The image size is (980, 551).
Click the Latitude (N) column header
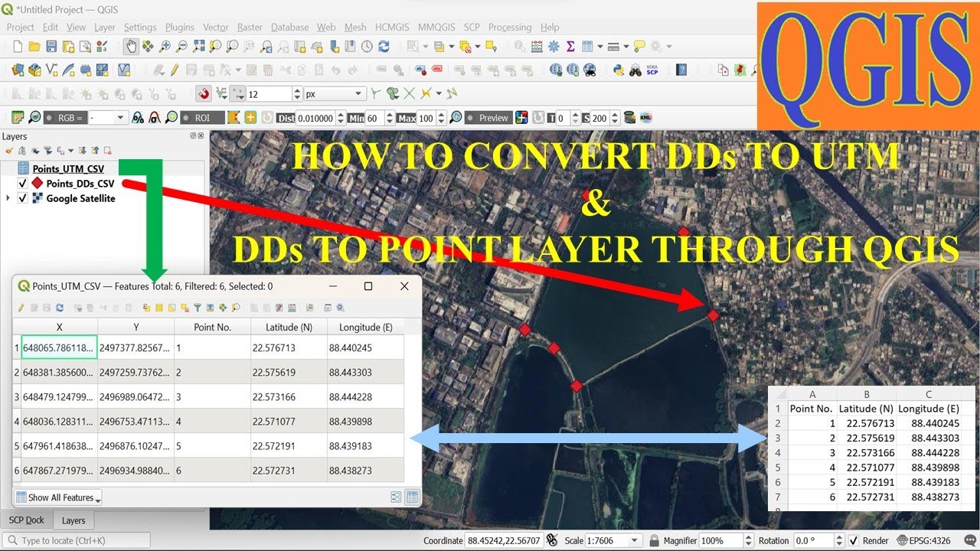(x=289, y=327)
